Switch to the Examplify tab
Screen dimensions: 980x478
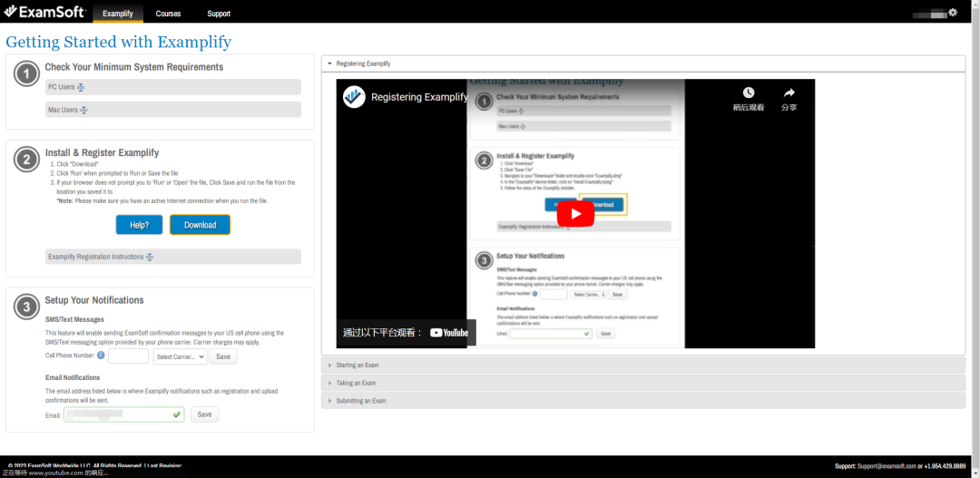pyautogui.click(x=117, y=13)
